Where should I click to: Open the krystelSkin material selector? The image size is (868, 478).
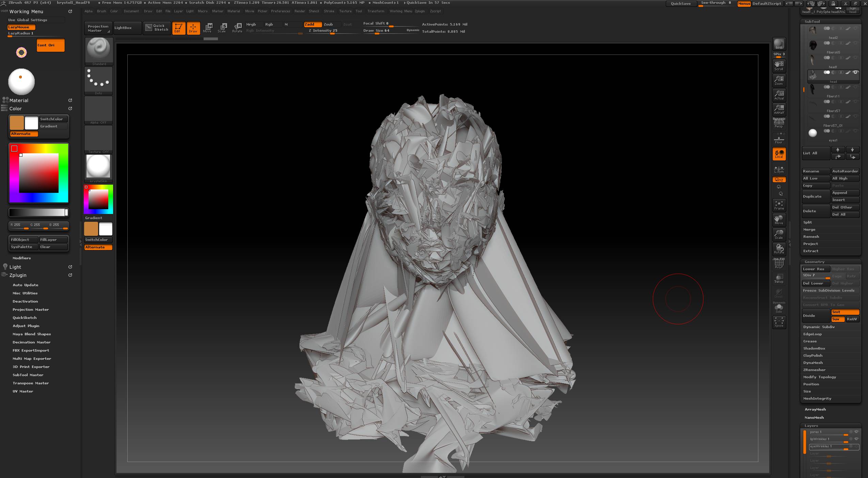[x=98, y=169]
